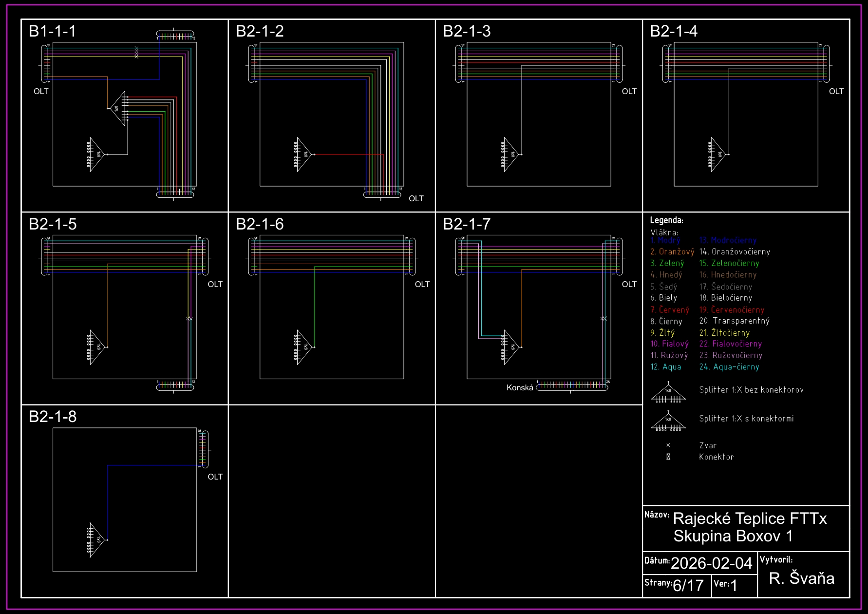Select the Konektor symbol in legend
Screen dimensions: 868x614
(x=668, y=457)
